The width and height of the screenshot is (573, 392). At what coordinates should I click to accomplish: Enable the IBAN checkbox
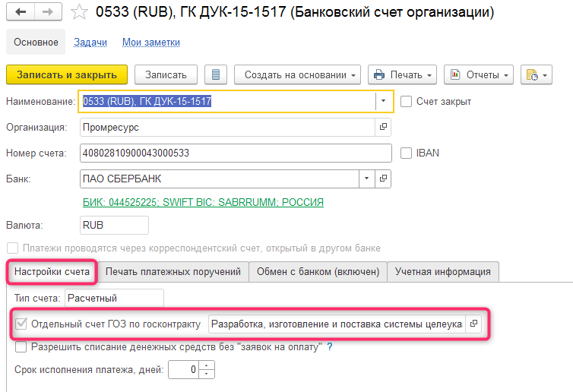406,153
